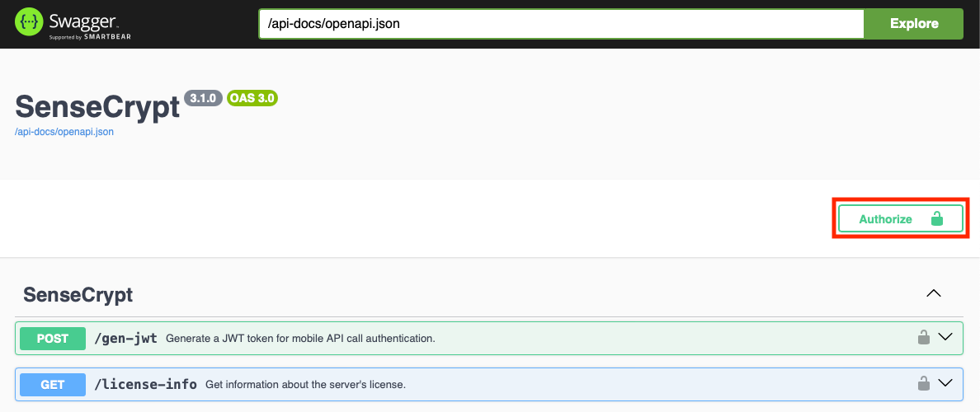Collapse the SenseCrypt section with its chevron

934,293
